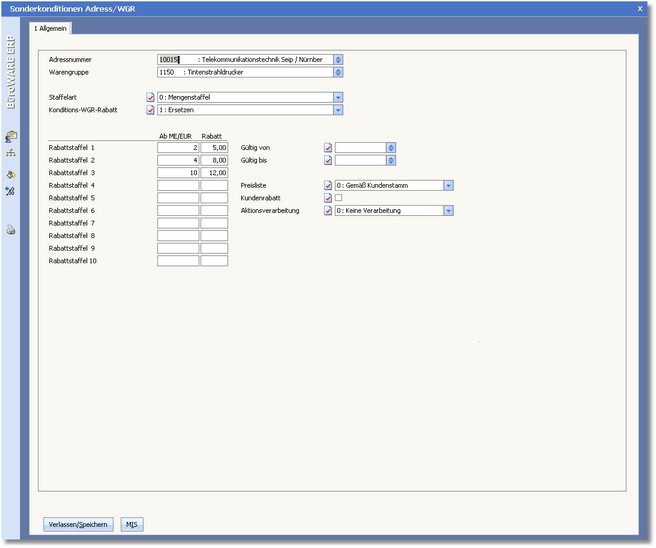
Task: Click the note icon beside Preisliste
Action: 328,185
